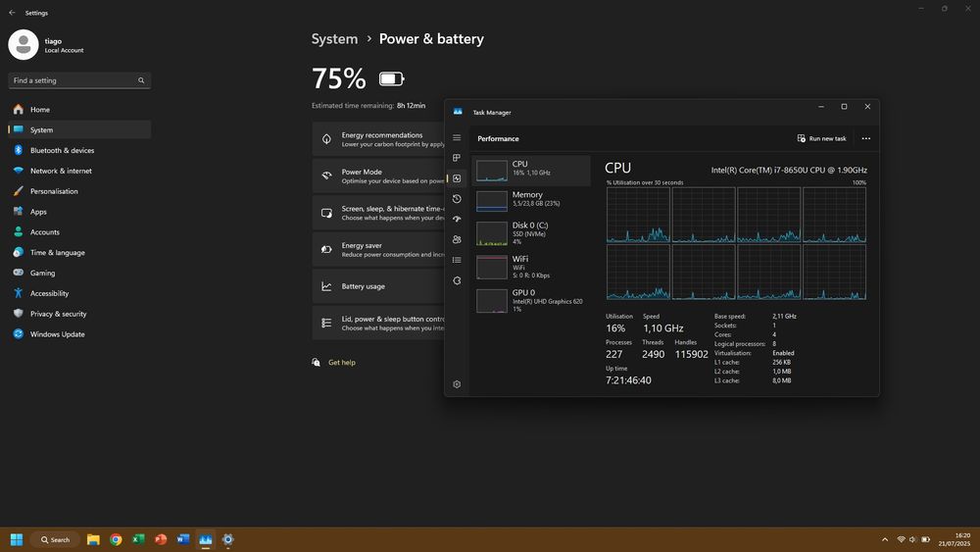Open Gaming settings category

(x=79, y=274)
